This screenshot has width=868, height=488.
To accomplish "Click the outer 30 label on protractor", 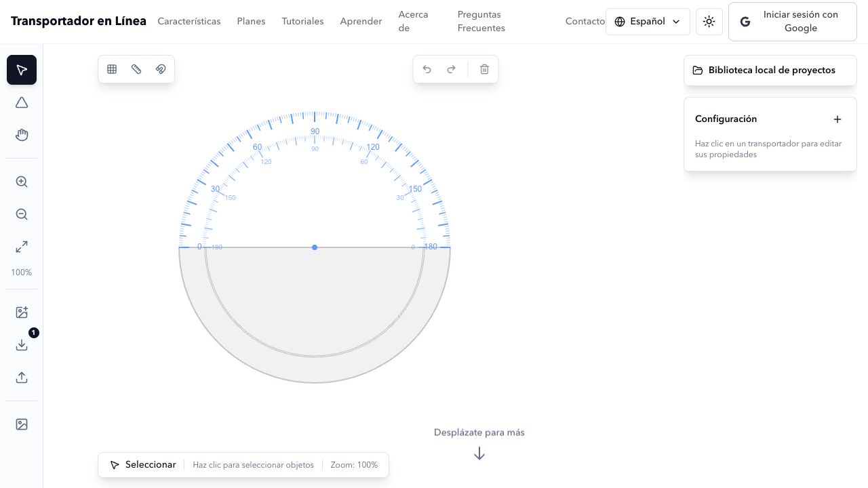I will coord(215,189).
